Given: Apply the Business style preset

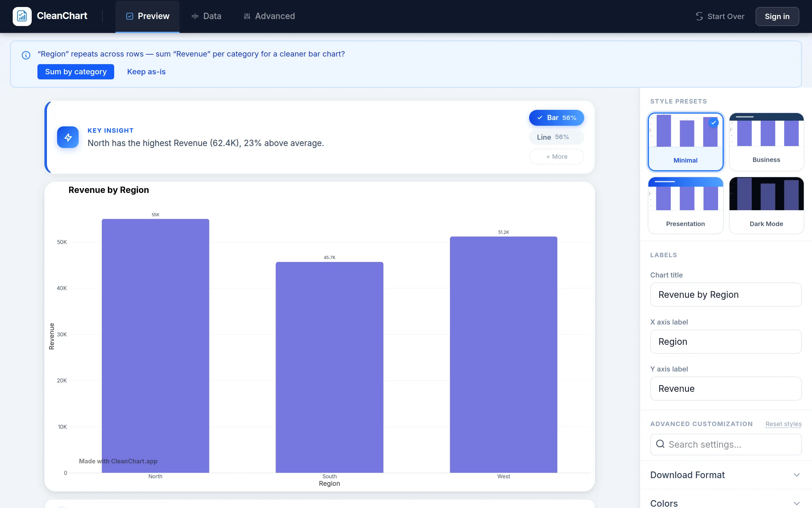Looking at the screenshot, I should coord(766,142).
